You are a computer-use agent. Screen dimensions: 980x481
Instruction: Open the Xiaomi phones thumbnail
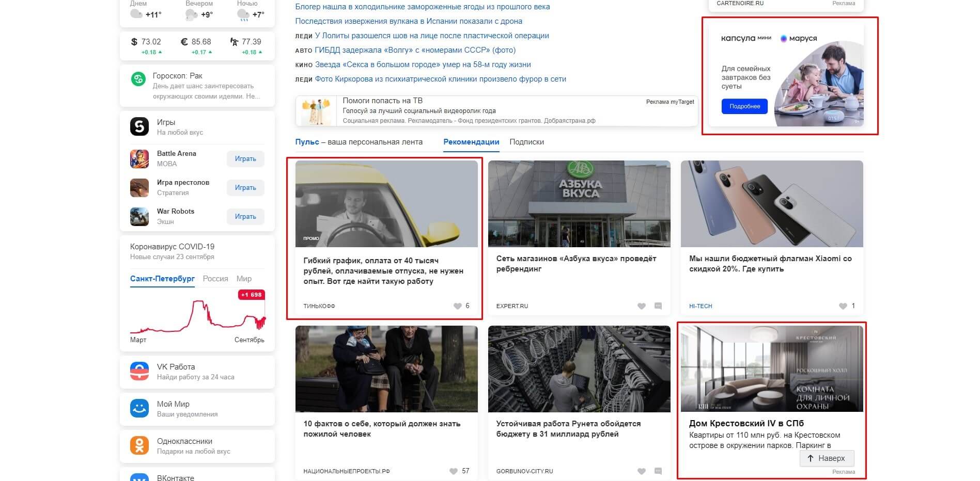click(x=772, y=204)
